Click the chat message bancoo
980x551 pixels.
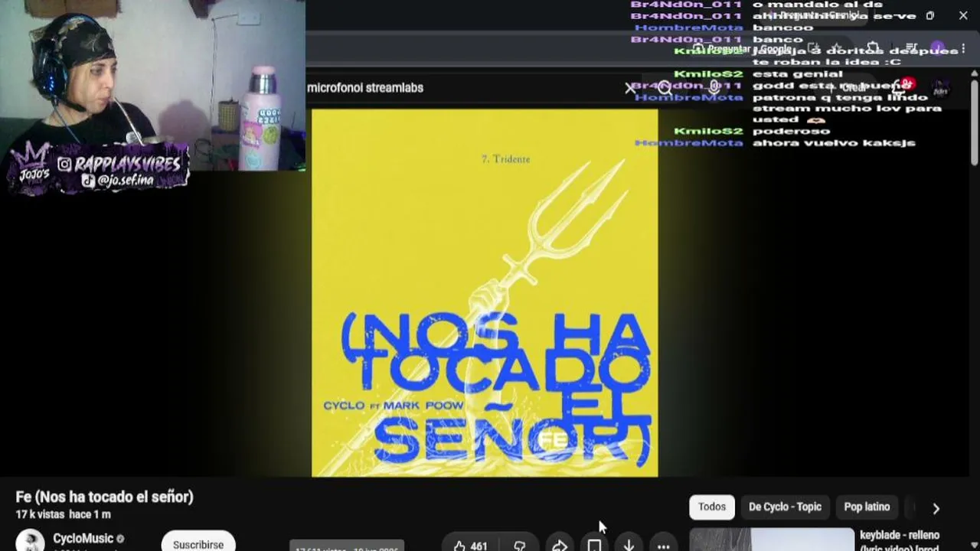tap(782, 28)
